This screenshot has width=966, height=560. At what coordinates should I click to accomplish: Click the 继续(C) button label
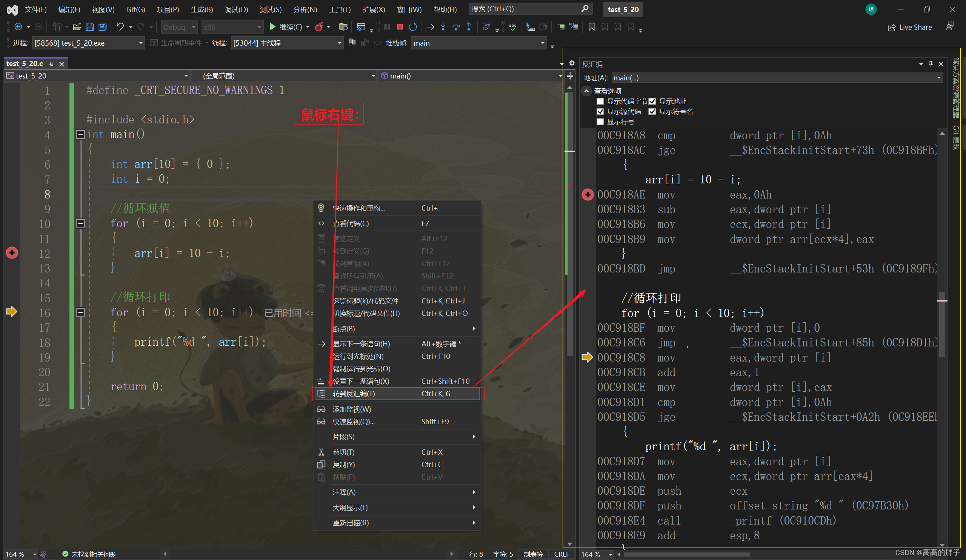[x=290, y=27]
